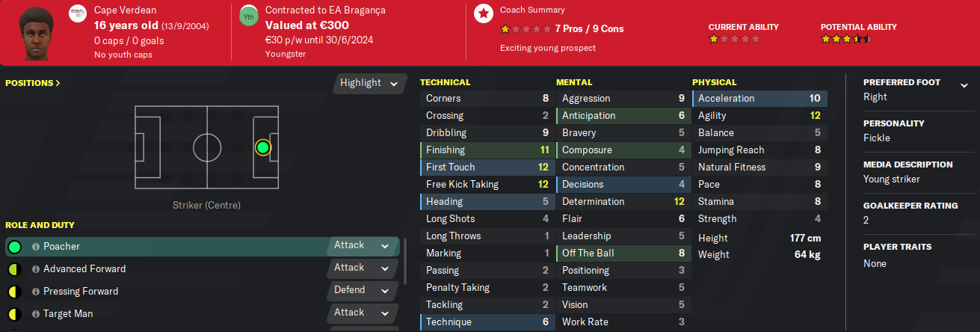The image size is (980, 332).
Task: Click the Coach Summary star icon
Action: click(x=484, y=13)
